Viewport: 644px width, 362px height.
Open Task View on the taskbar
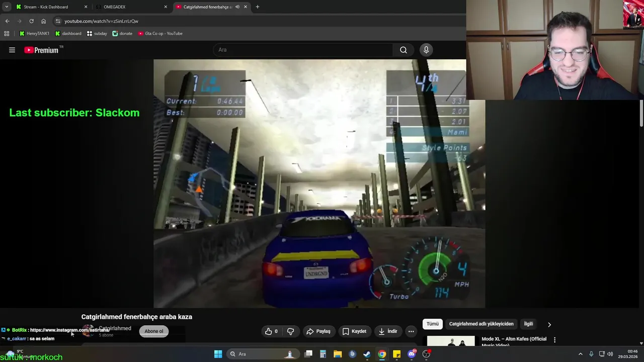(308, 354)
